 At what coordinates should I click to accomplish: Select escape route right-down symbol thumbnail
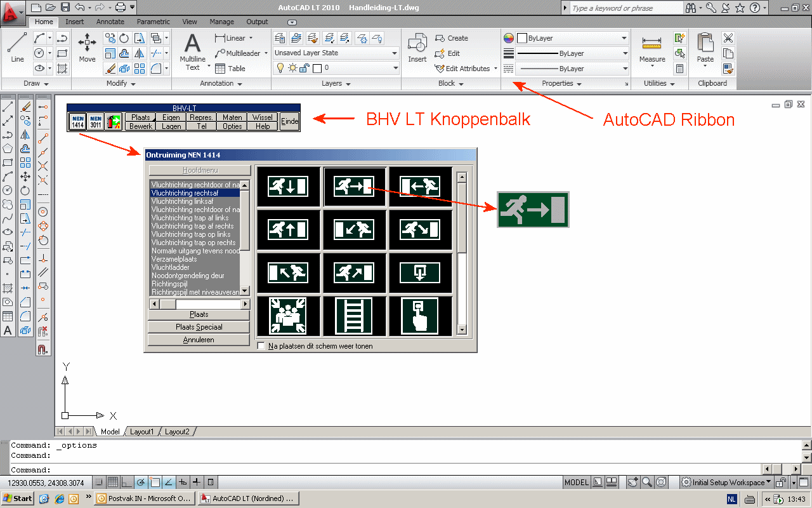pyautogui.click(x=419, y=230)
